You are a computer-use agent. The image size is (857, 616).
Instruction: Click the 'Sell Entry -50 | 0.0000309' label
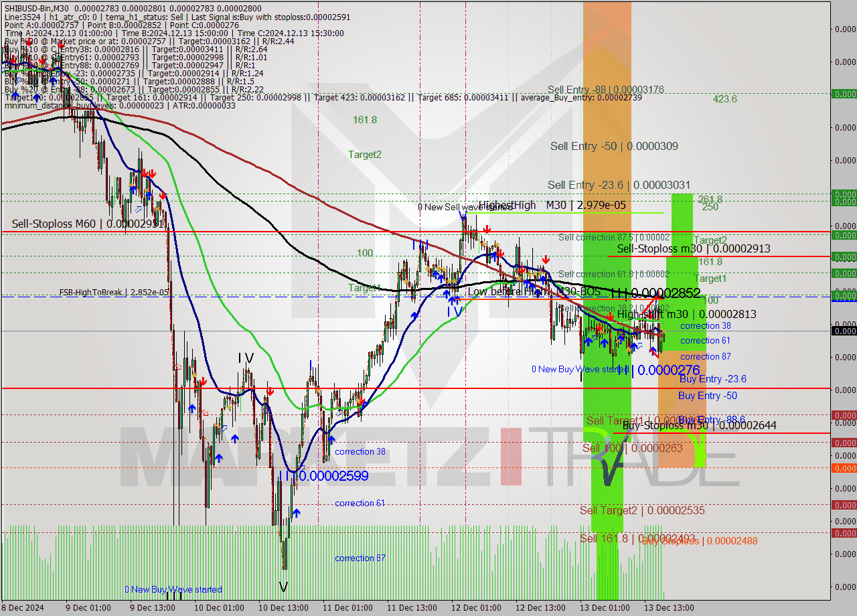(x=614, y=146)
